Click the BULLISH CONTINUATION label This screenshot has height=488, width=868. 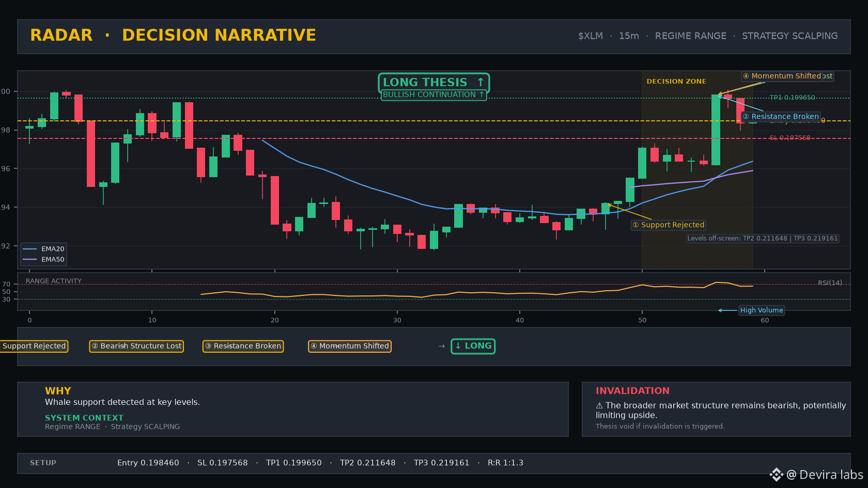pyautogui.click(x=434, y=95)
